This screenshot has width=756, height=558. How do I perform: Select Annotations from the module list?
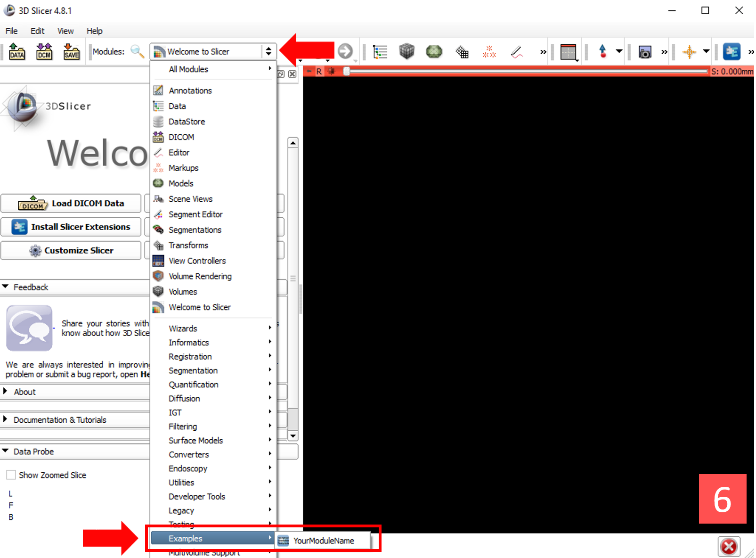click(x=213, y=90)
